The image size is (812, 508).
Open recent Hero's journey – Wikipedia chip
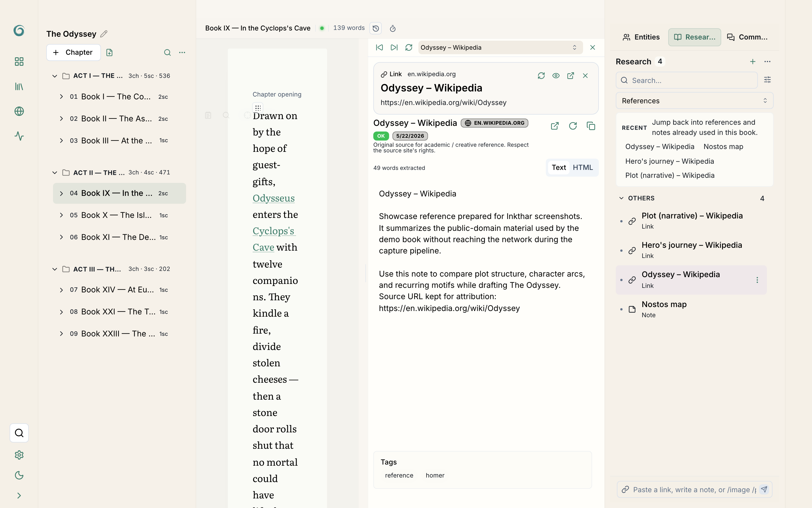pyautogui.click(x=669, y=161)
